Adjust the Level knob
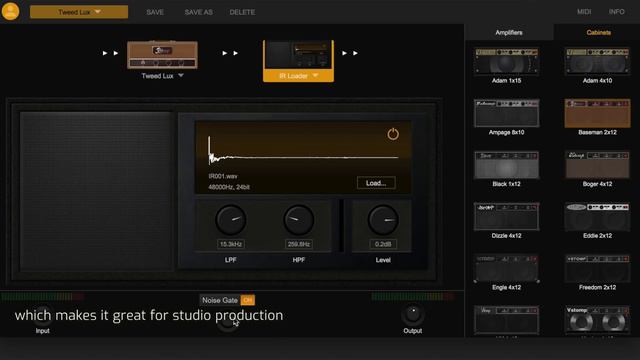The image size is (640, 360). point(383,220)
